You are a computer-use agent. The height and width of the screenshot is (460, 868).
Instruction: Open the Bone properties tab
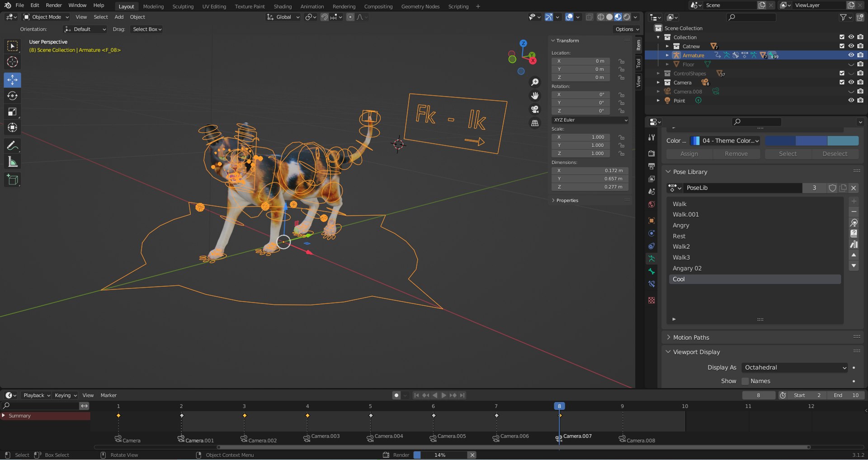(x=651, y=271)
